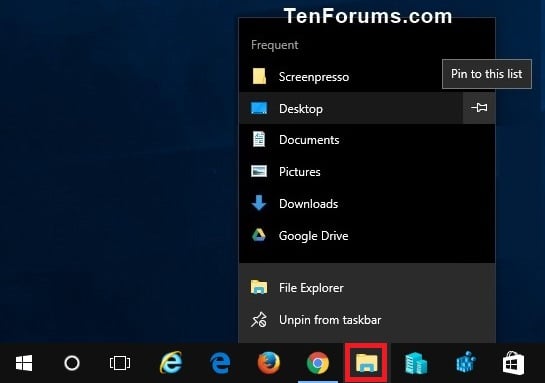The height and width of the screenshot is (383, 545).
Task: Open the blue cubes app icon
Action: pyautogui.click(x=465, y=362)
